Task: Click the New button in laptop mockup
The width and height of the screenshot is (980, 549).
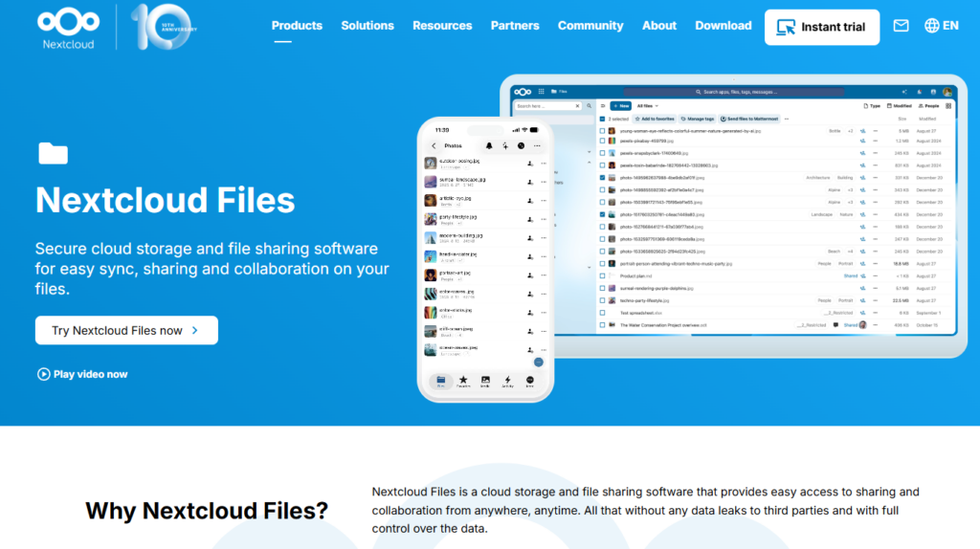Action: 620,106
